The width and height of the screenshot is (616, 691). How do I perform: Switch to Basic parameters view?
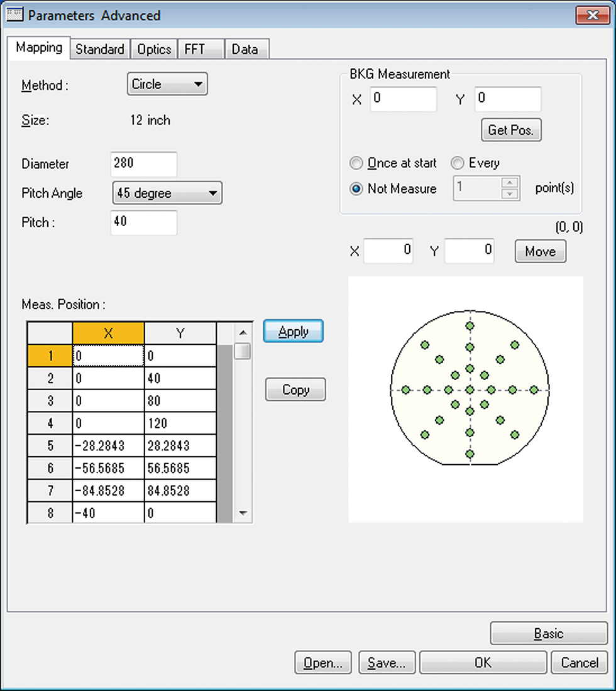(x=549, y=633)
